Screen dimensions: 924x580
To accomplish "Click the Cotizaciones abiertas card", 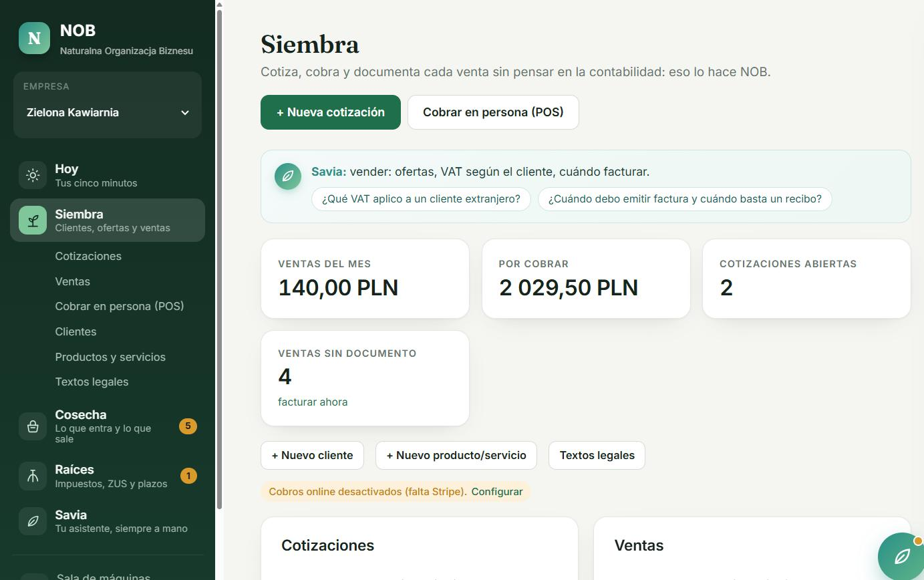I will point(806,279).
